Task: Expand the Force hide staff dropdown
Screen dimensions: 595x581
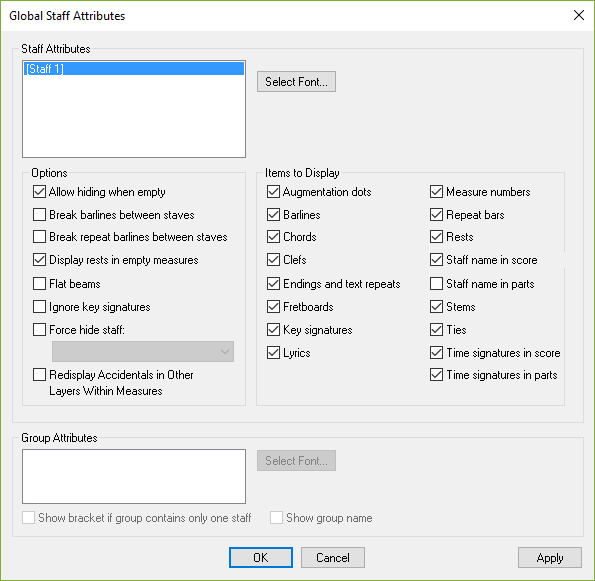Action: point(143,351)
